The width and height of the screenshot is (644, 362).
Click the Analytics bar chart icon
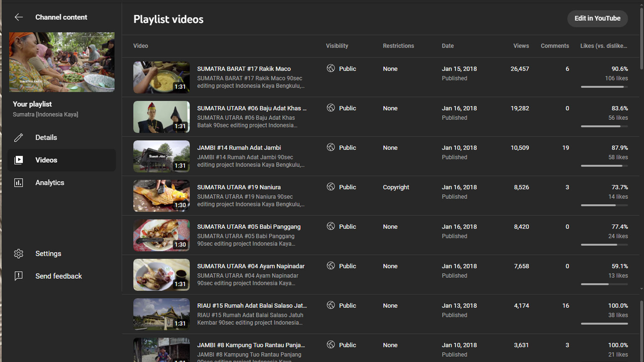pyautogui.click(x=19, y=183)
